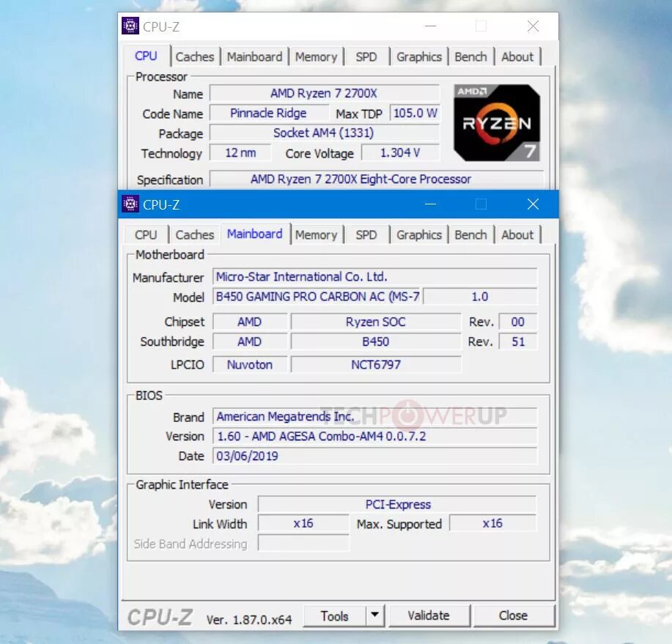The image size is (672, 644).
Task: Click 'B450 GAMING PRO CARBON AC' model field
Action: (x=317, y=297)
